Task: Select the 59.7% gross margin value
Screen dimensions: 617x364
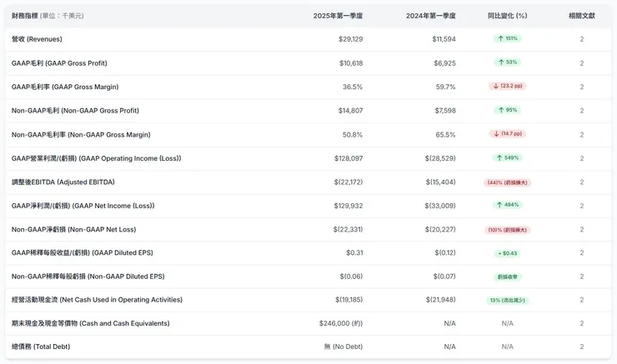Action: [445, 87]
